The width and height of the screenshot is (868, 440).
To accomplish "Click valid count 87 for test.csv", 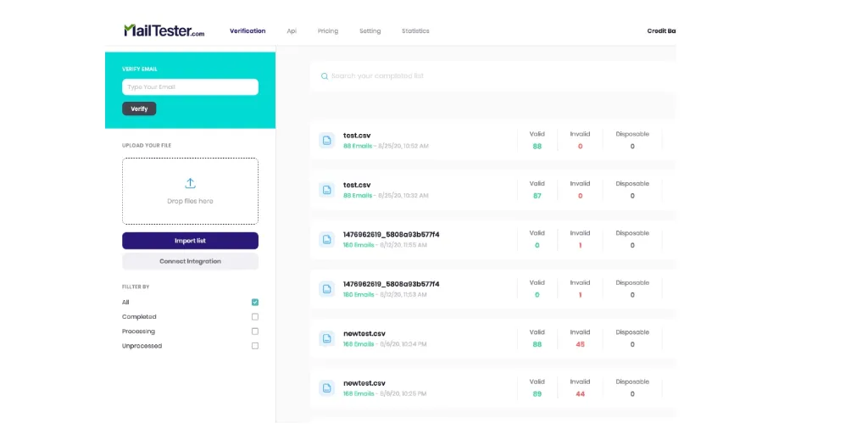I will 537,196.
